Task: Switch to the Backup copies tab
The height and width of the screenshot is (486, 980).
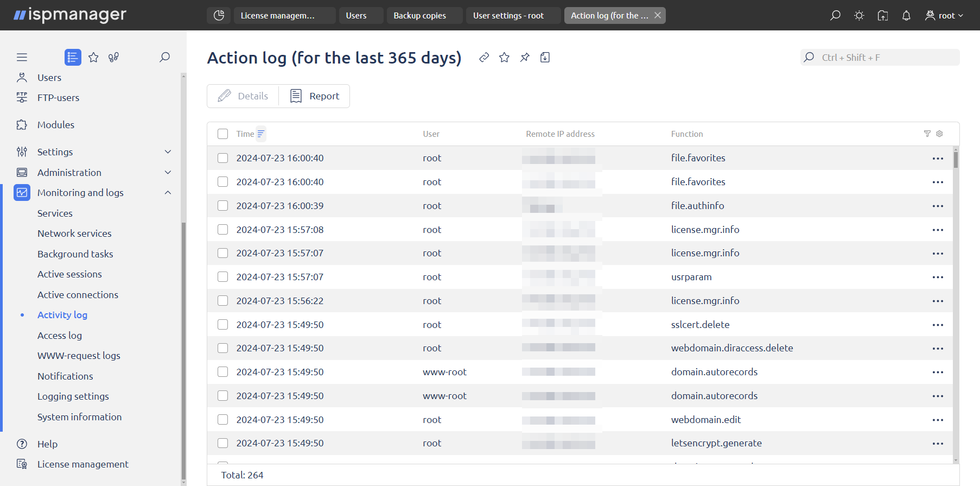Action: [x=420, y=16]
